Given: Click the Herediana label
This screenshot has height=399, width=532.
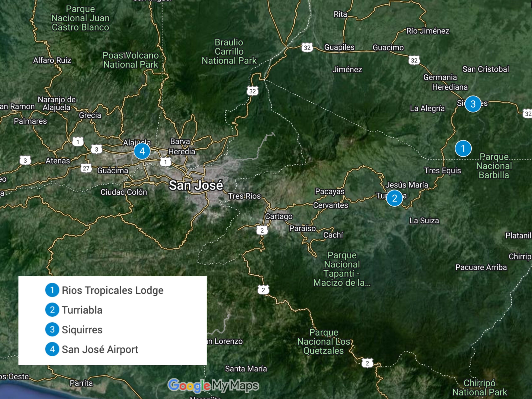Looking at the screenshot, I should coord(450,87).
